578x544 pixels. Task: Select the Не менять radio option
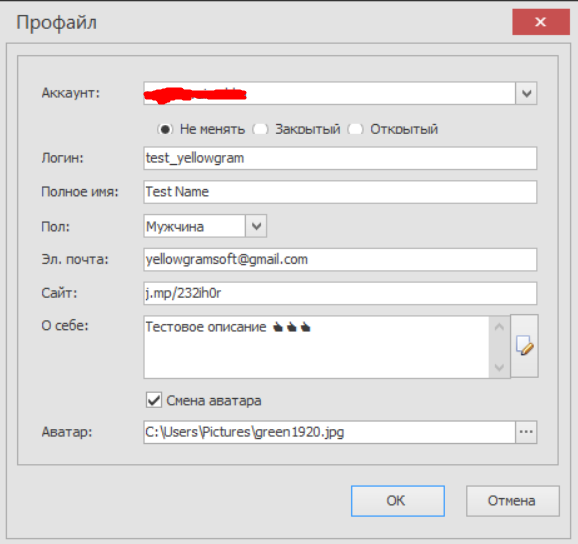tap(165, 129)
